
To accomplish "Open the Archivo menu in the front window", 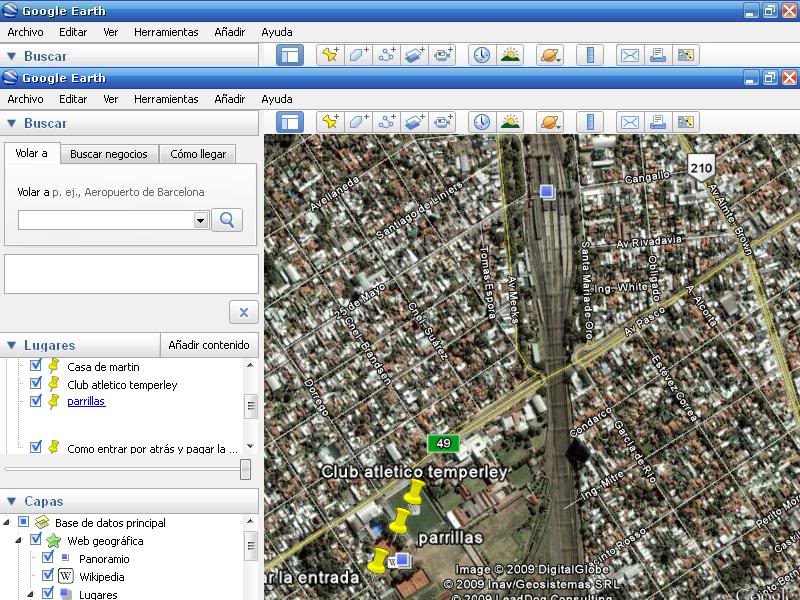I will pos(25,99).
